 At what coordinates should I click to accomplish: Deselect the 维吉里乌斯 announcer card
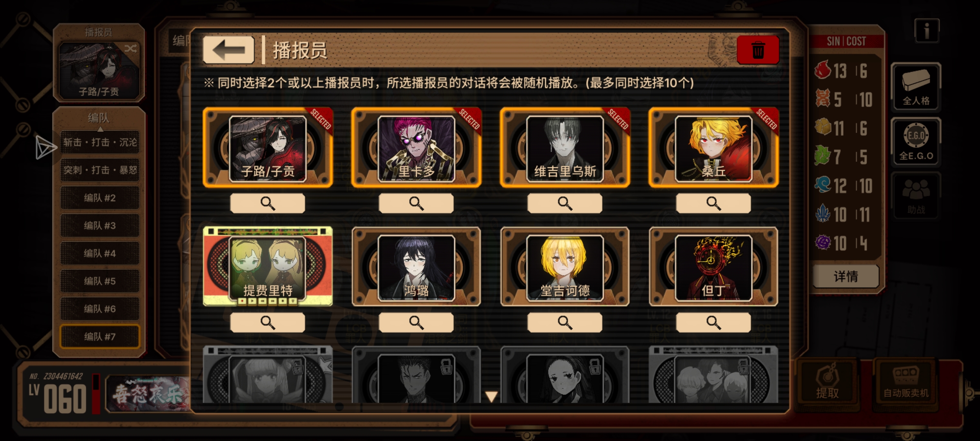point(565,148)
